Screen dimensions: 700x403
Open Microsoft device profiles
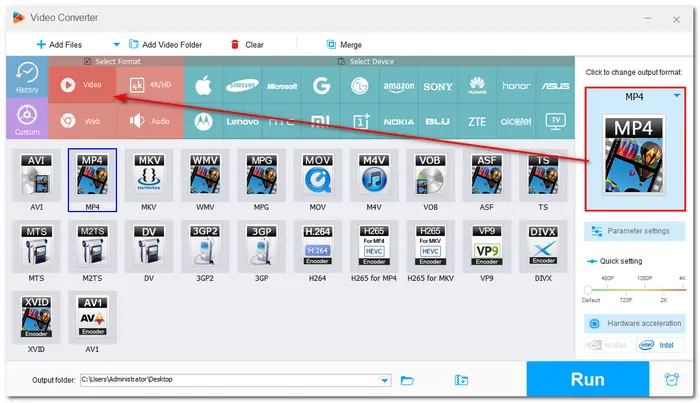pos(282,85)
